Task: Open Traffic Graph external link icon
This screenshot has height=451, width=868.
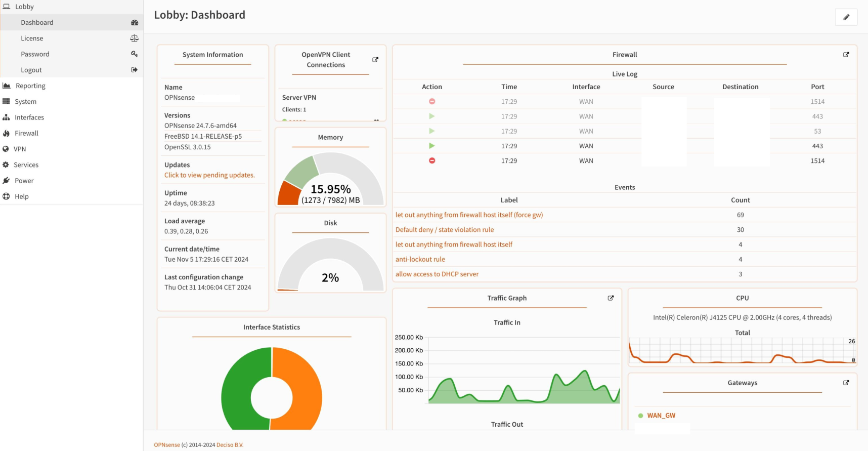Action: coord(611,298)
